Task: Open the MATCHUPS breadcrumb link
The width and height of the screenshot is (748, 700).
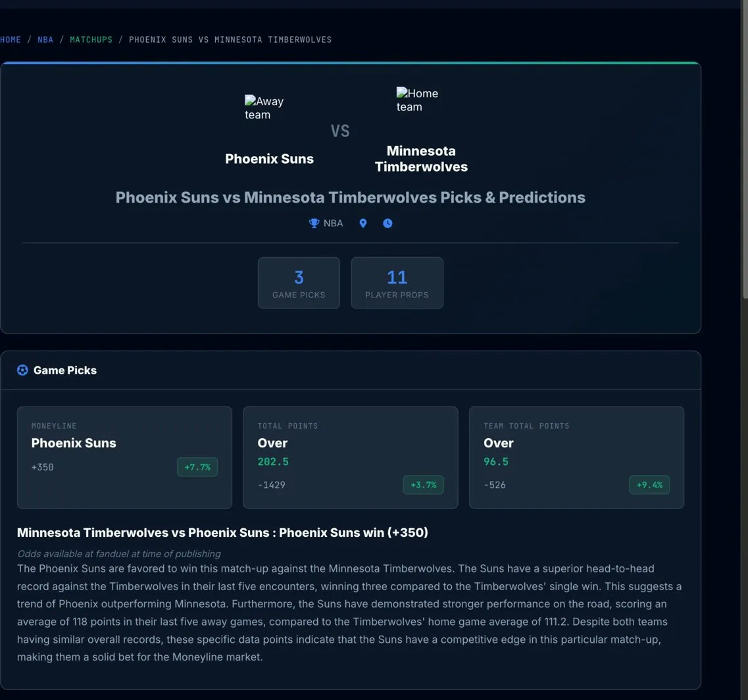Action: click(x=91, y=39)
